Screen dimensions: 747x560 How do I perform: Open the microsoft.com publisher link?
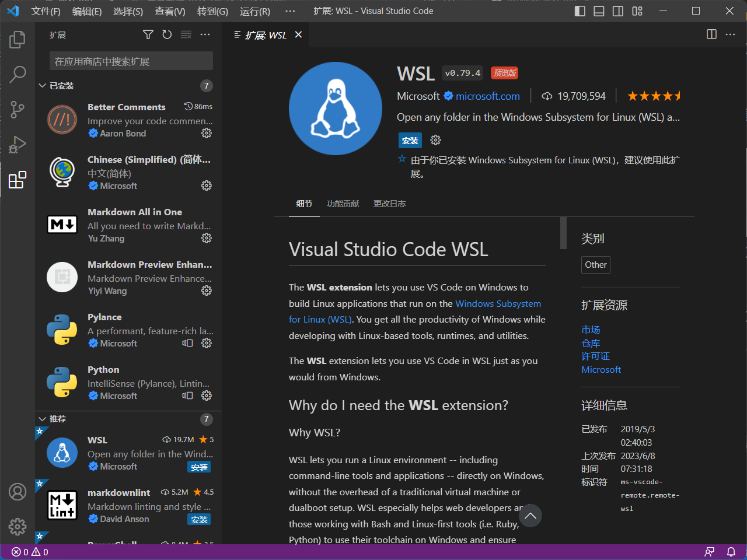[x=487, y=96]
